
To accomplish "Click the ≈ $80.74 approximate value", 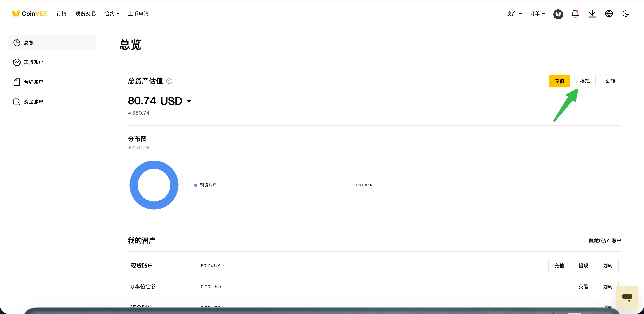I will point(139,113).
